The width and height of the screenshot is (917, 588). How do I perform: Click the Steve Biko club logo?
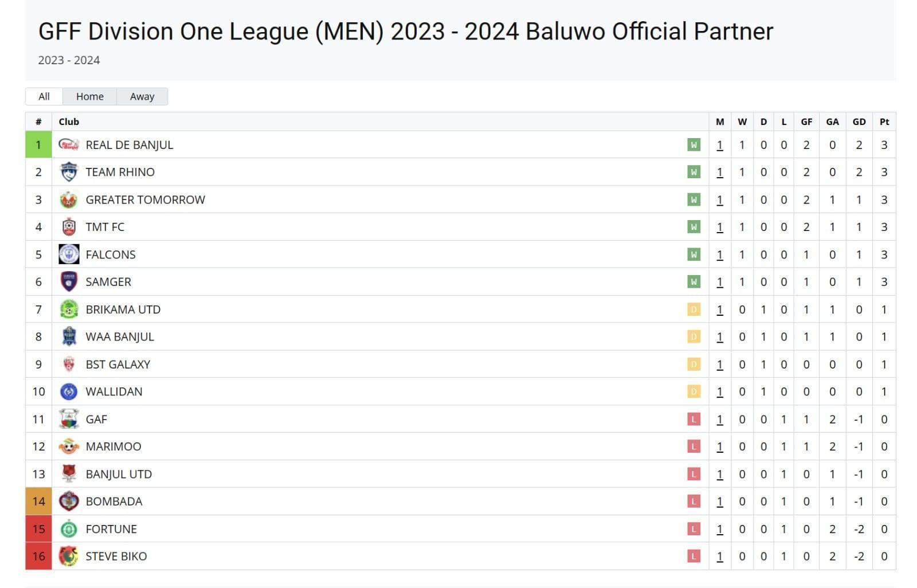pyautogui.click(x=68, y=556)
